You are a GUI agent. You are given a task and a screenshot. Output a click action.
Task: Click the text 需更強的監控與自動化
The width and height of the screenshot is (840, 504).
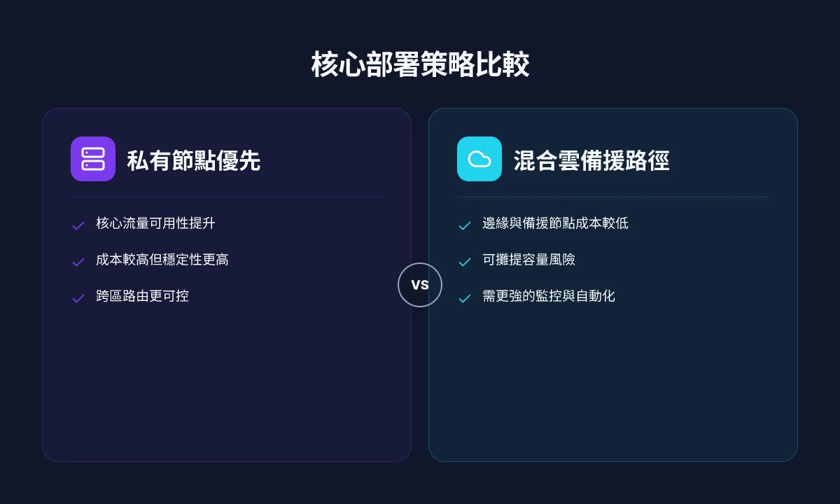pyautogui.click(x=549, y=296)
